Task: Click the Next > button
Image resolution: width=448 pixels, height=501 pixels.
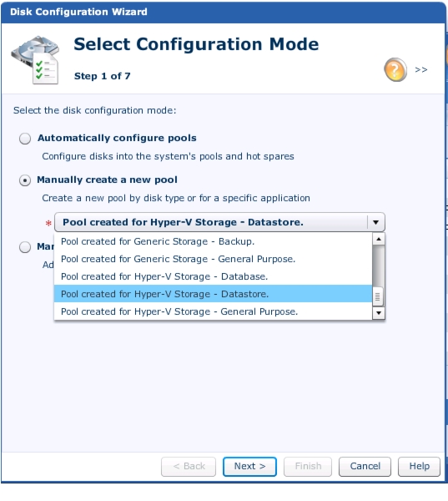Action: click(x=249, y=467)
